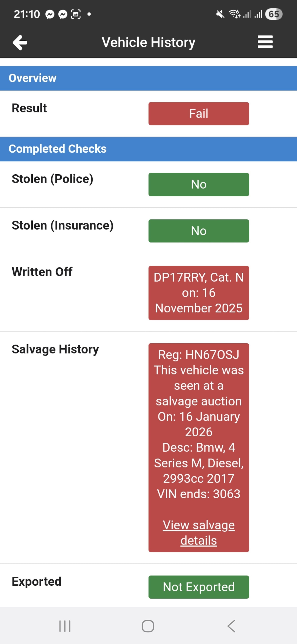Select the Completed Checks section header
Viewport: 297px width, 644px height.
coord(148,149)
